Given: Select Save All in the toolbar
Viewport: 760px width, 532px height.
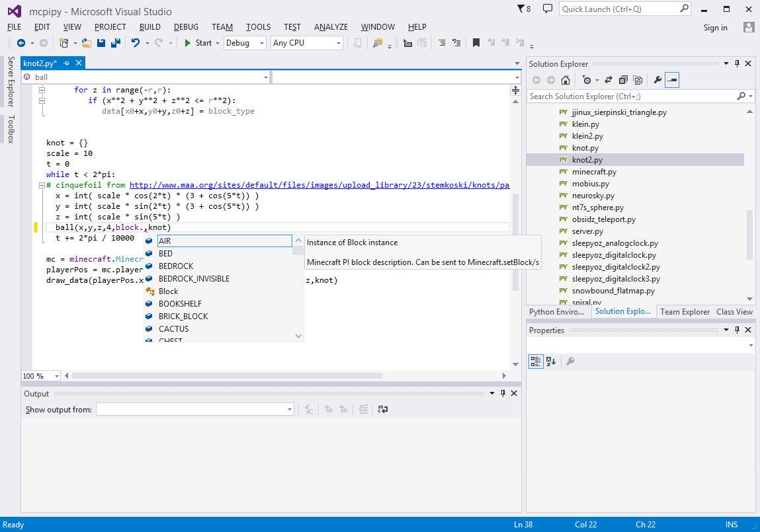Looking at the screenshot, I should pyautogui.click(x=116, y=42).
